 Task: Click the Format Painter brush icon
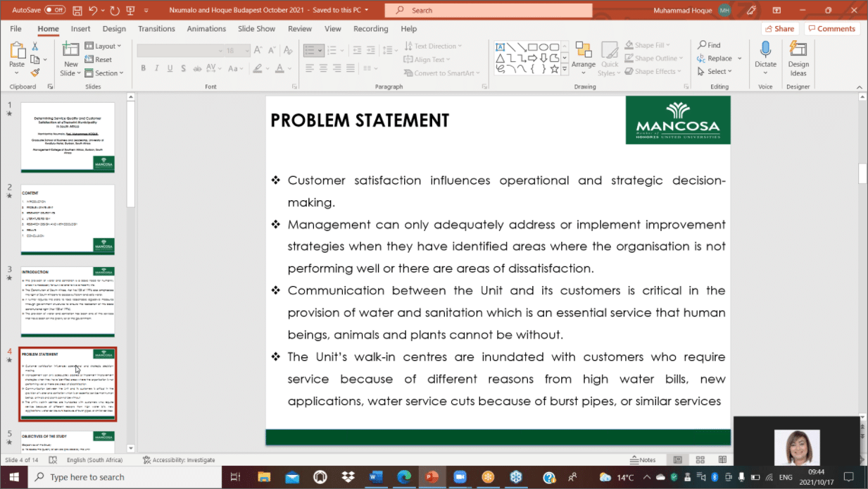(x=34, y=73)
